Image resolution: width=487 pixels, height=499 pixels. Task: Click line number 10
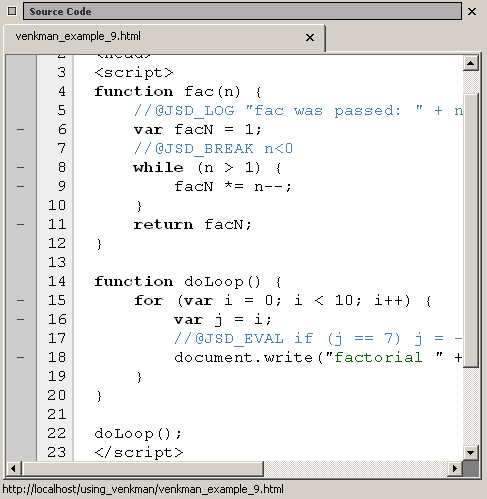[57, 205]
